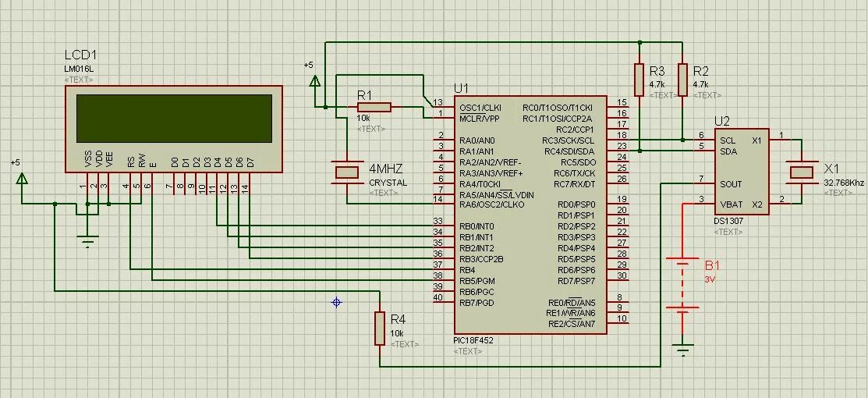The width and height of the screenshot is (868, 398).
Task: Click the PIC18F452 part name
Action: (x=473, y=340)
